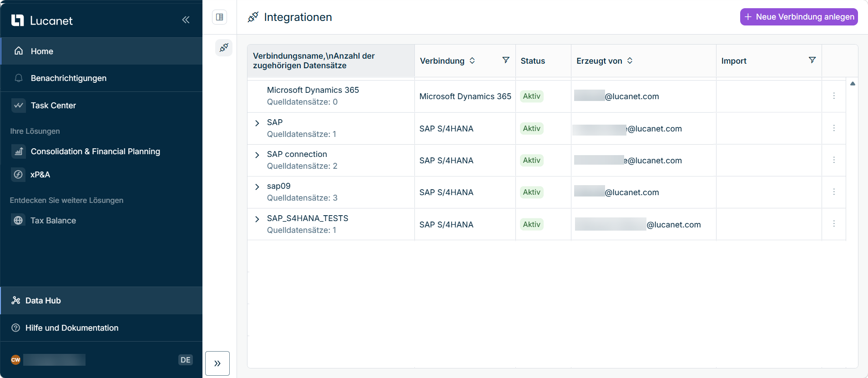Filter the Import column
Viewport: 868px width, 378px height.
[812, 60]
